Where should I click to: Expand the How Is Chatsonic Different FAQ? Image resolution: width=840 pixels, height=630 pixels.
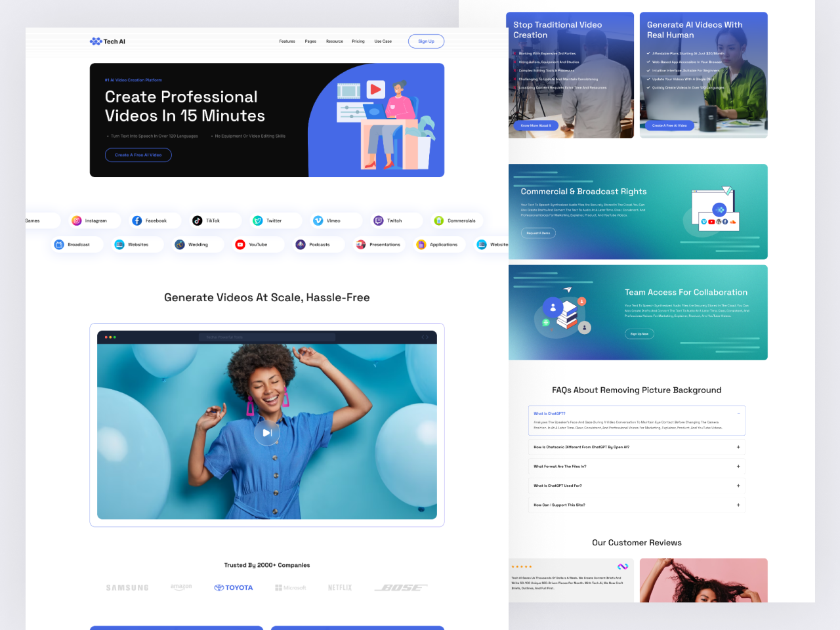[637, 447]
